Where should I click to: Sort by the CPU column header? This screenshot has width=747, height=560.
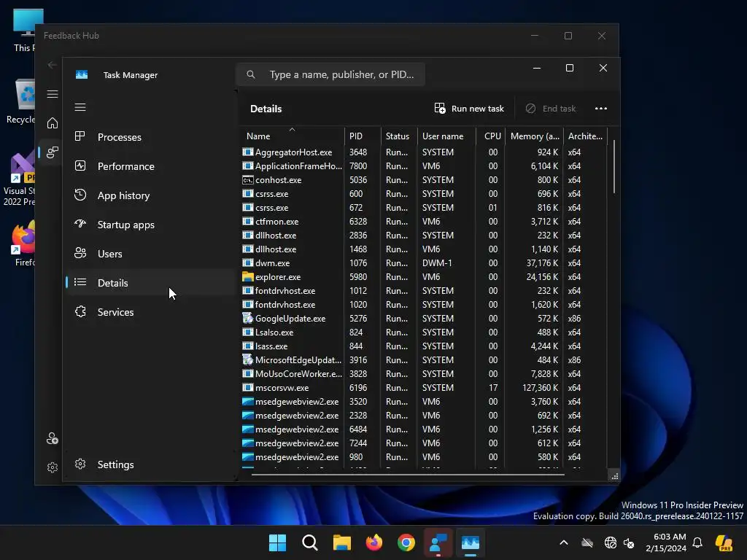tap(491, 136)
